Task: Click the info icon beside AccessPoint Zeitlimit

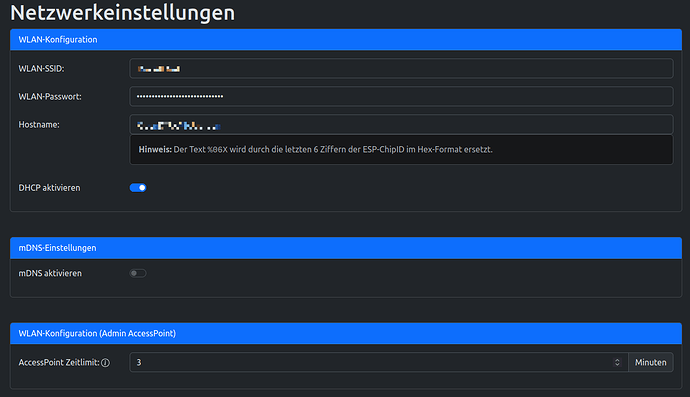Action: click(106, 363)
